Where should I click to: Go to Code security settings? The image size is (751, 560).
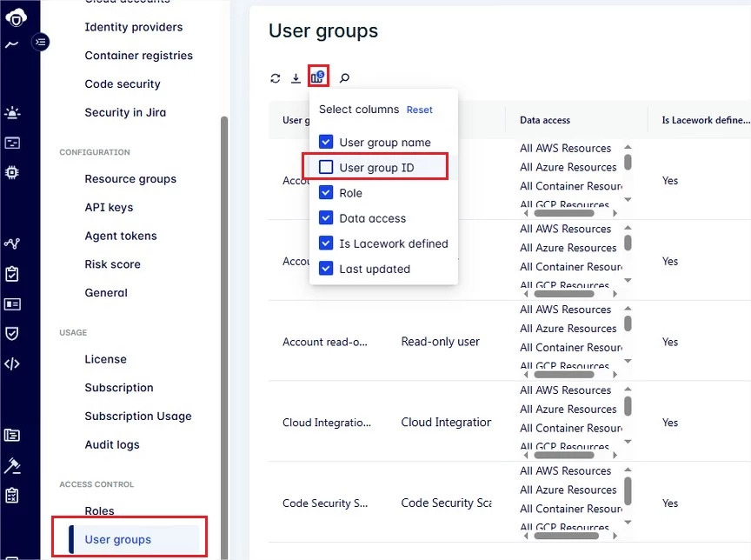click(123, 83)
